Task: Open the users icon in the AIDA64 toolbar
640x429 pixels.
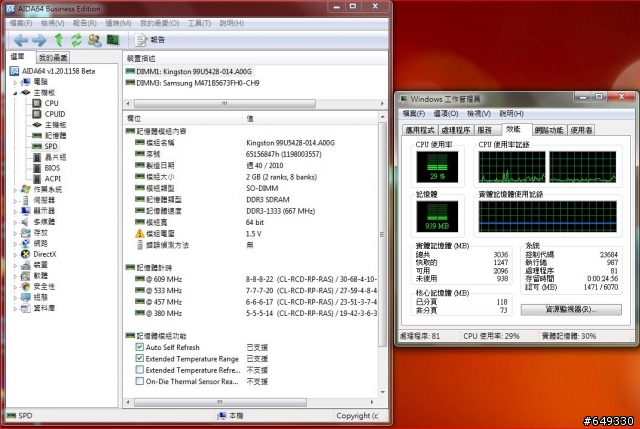Action: [x=95, y=40]
